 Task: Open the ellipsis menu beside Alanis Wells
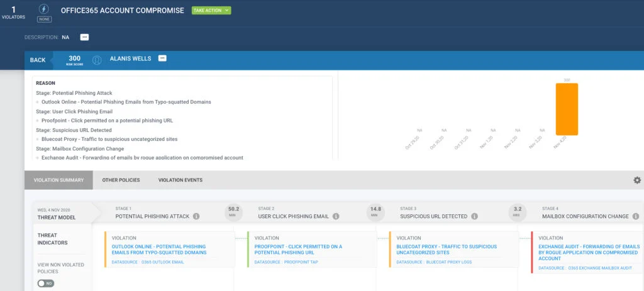(x=162, y=58)
